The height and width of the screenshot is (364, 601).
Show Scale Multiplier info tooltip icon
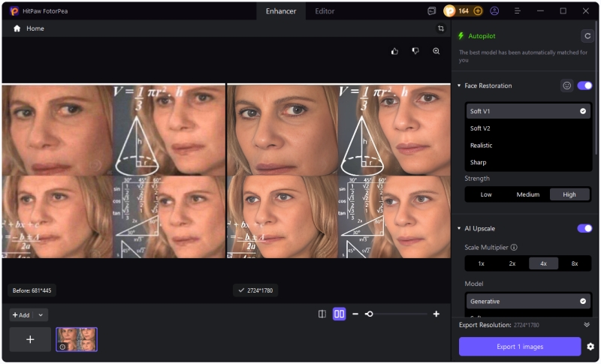[514, 247]
